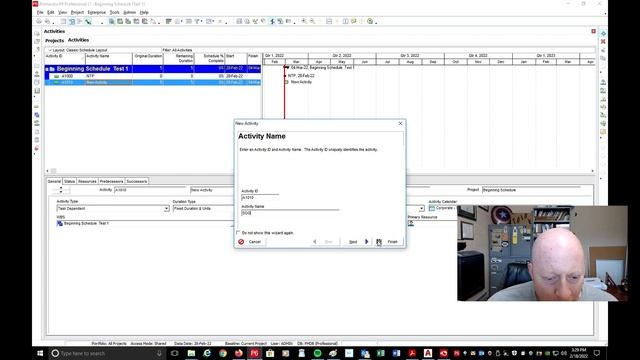Image resolution: width=640 pixels, height=360 pixels.
Task: Click the Delete (red X) icon in the right sidebar
Action: coord(603,42)
